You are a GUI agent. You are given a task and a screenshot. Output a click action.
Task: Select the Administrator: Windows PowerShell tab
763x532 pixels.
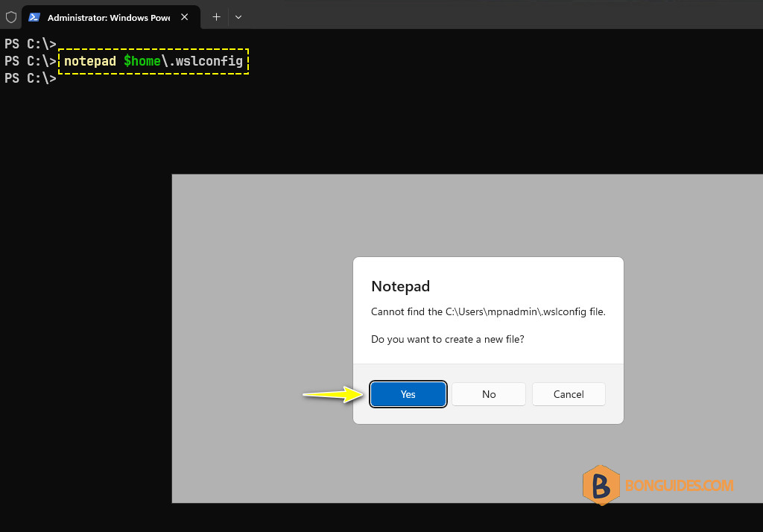pyautogui.click(x=111, y=17)
